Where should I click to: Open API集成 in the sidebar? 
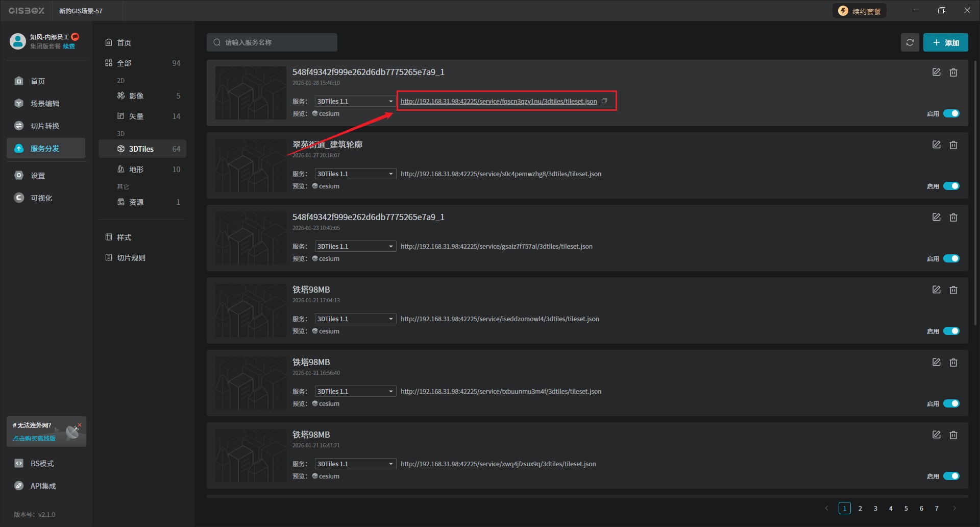tap(43, 486)
